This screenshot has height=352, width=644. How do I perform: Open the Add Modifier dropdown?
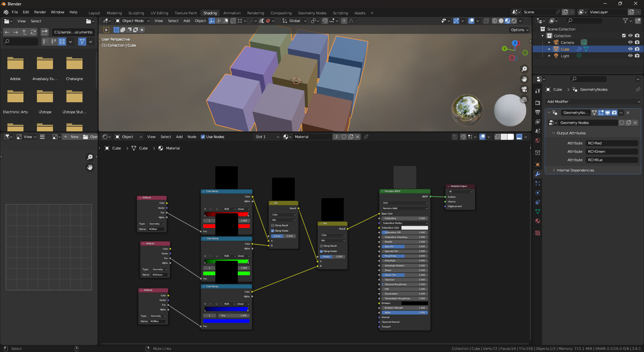(x=593, y=102)
